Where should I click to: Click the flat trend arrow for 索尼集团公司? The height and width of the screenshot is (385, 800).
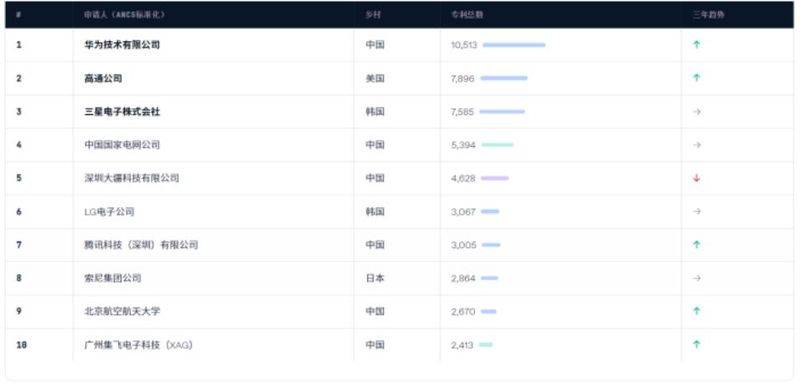(x=697, y=278)
